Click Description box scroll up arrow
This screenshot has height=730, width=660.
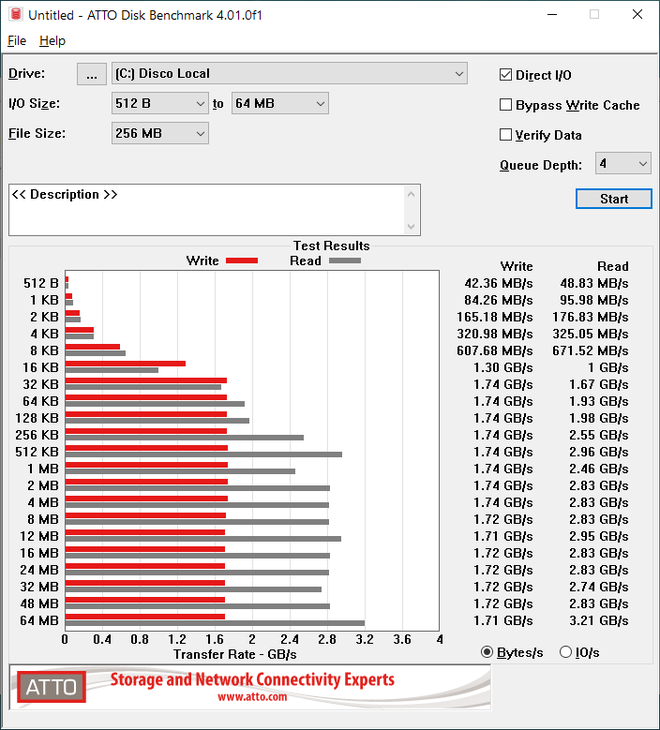point(411,194)
